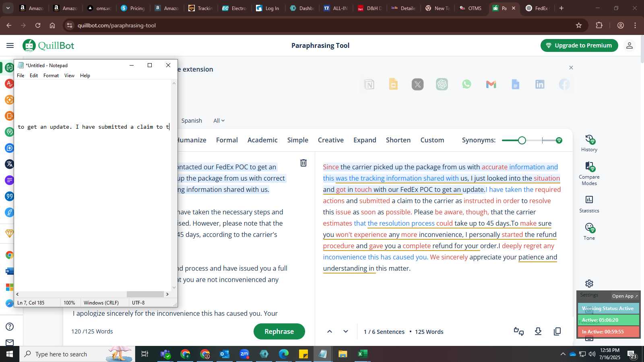Delete the input text with the trash icon
This screenshot has height=362, width=644.
303,163
